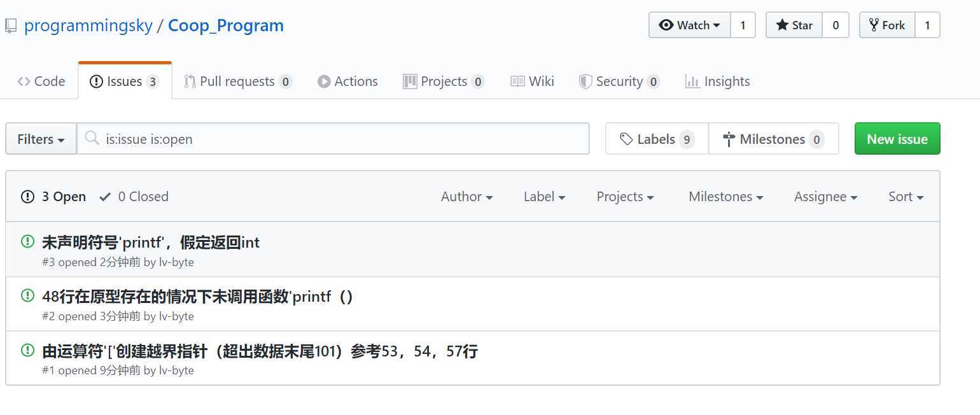Expand the Author filter dropdown

(x=466, y=197)
